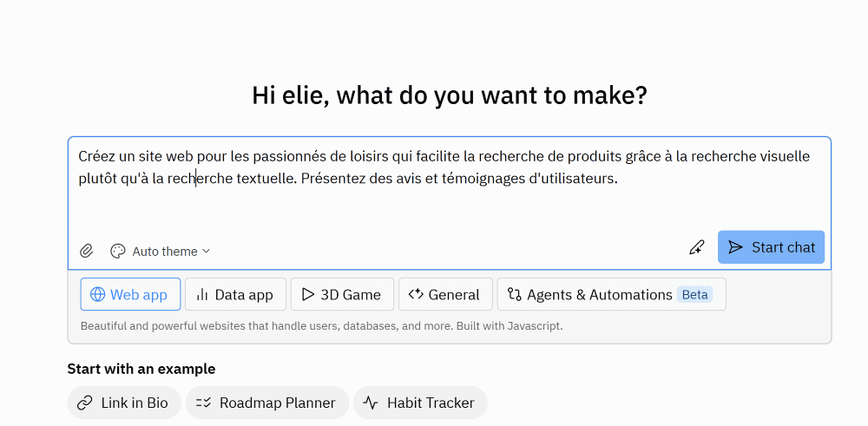Click the checklist icon beside Roadmap Planner
This screenshot has width=868, height=426.
204,403
